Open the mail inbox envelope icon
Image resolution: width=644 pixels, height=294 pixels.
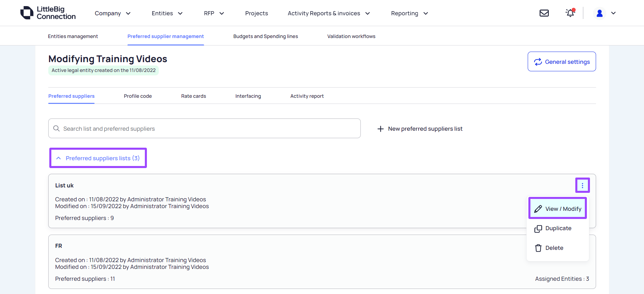coord(544,13)
